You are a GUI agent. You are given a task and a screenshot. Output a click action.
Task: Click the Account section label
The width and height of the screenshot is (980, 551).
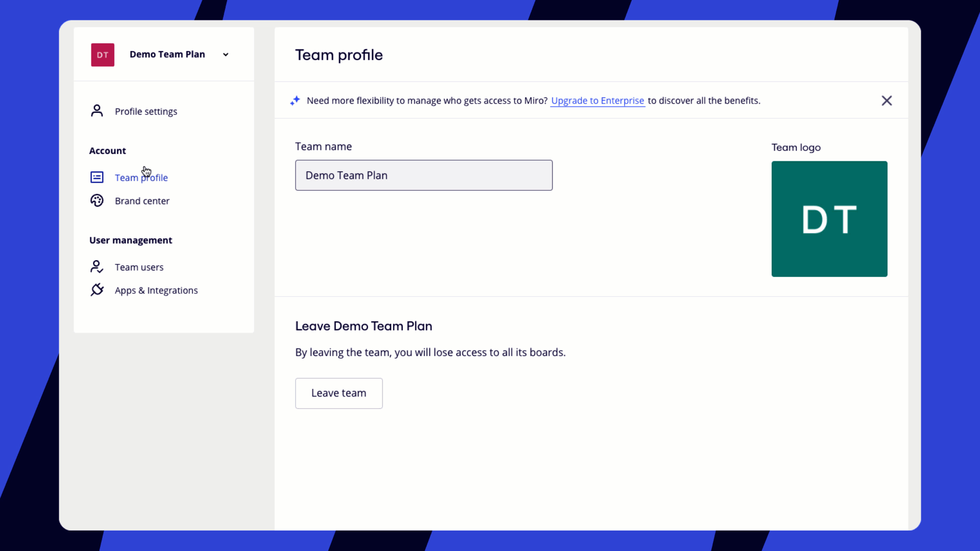point(107,151)
